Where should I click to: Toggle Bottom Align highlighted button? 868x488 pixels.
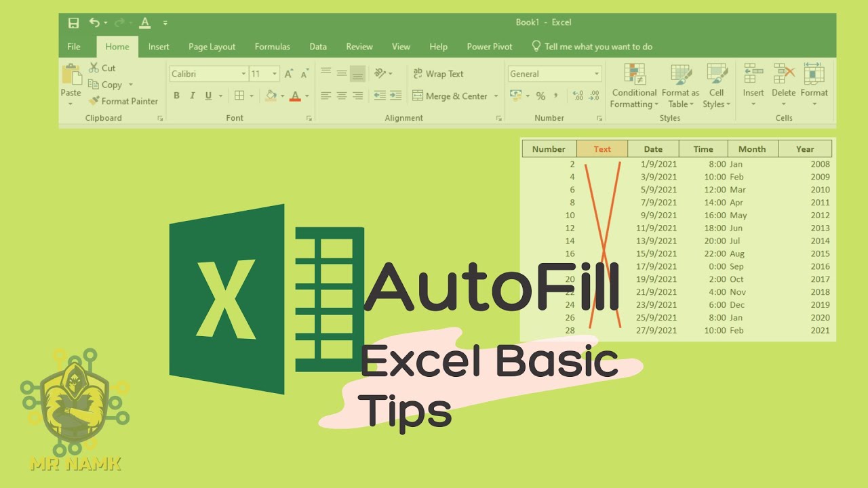(x=358, y=73)
